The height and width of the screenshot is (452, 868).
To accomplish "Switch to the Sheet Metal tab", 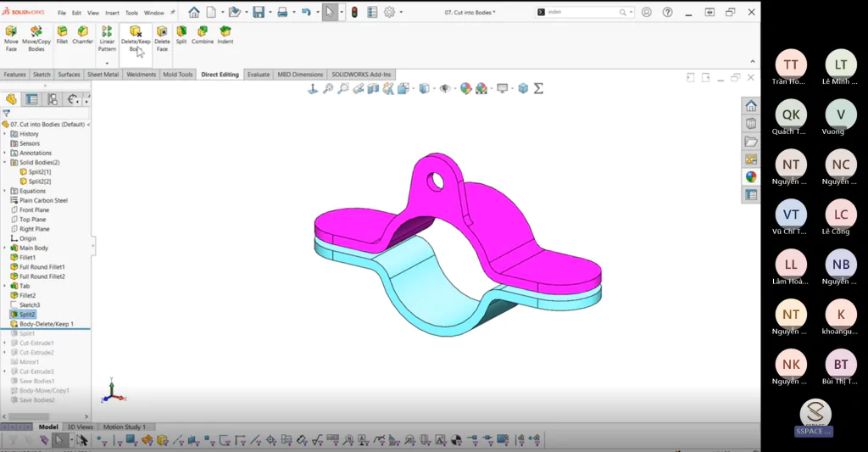I will (103, 75).
